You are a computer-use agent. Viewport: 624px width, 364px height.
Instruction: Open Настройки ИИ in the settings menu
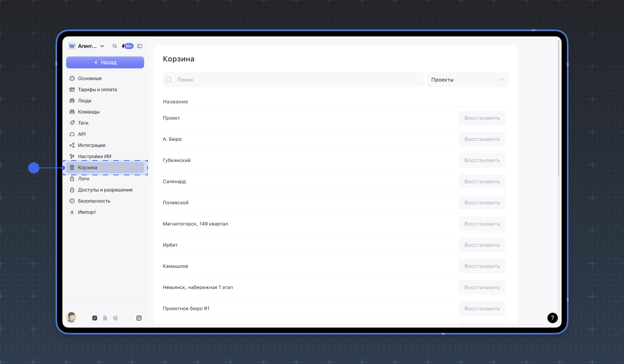coord(94,156)
